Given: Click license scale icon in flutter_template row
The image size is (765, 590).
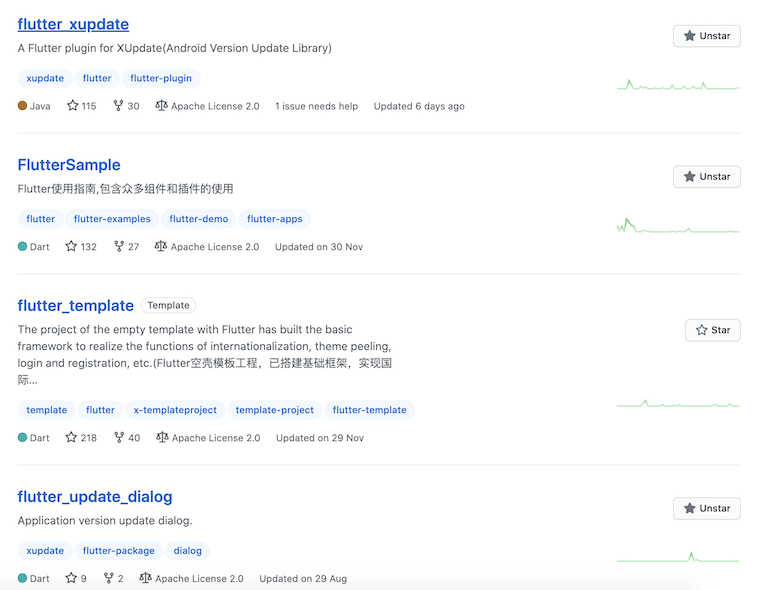Looking at the screenshot, I should [x=162, y=437].
